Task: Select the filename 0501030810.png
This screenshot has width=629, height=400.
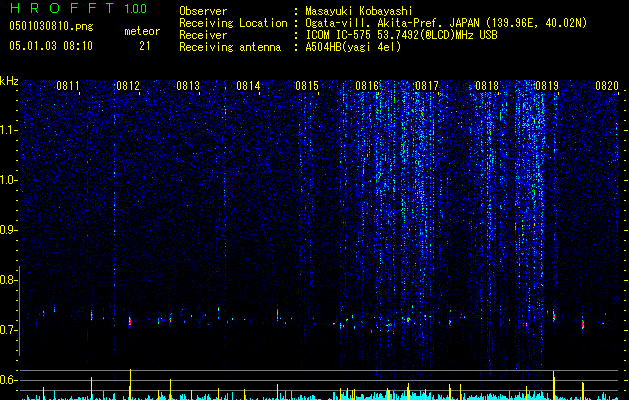Action: 51,26
